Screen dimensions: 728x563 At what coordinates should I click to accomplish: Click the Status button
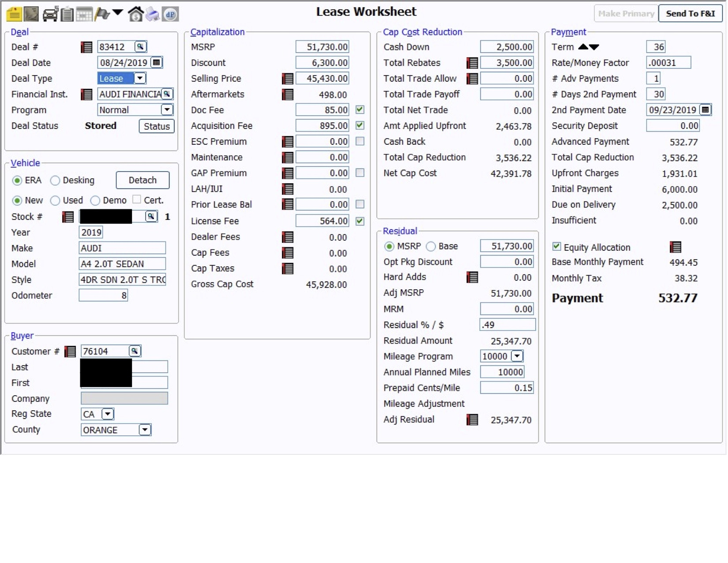tap(157, 126)
